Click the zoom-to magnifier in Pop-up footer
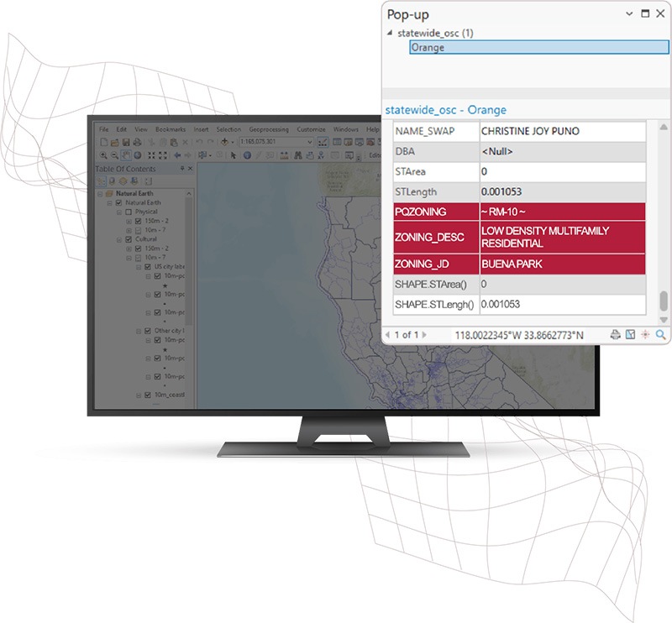This screenshot has width=672, height=623. 660,335
